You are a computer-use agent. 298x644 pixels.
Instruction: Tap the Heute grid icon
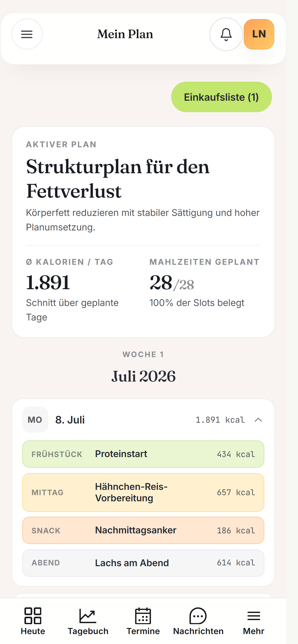pos(33,616)
